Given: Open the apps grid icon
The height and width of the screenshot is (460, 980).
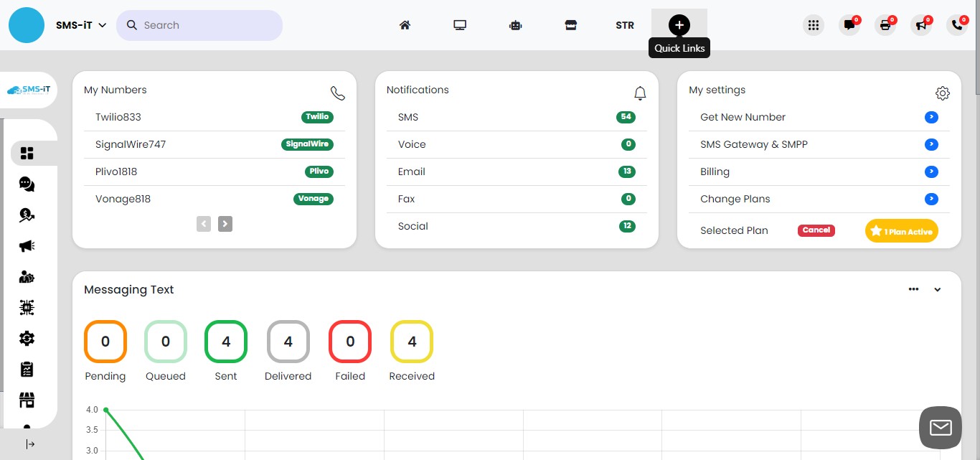Looking at the screenshot, I should tap(813, 25).
